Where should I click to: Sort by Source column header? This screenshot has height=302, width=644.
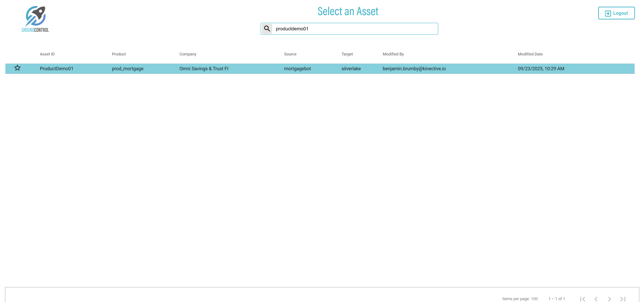(290, 54)
